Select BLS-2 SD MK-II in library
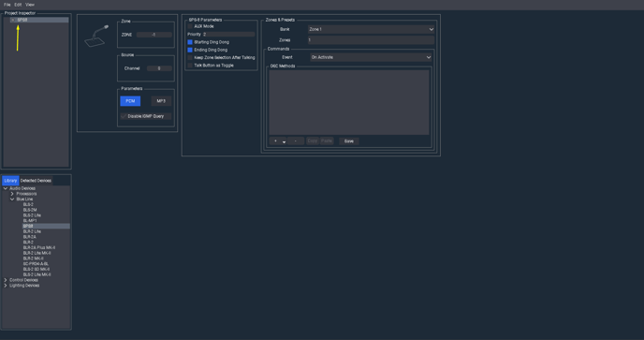The height and width of the screenshot is (340, 644). coord(37,270)
